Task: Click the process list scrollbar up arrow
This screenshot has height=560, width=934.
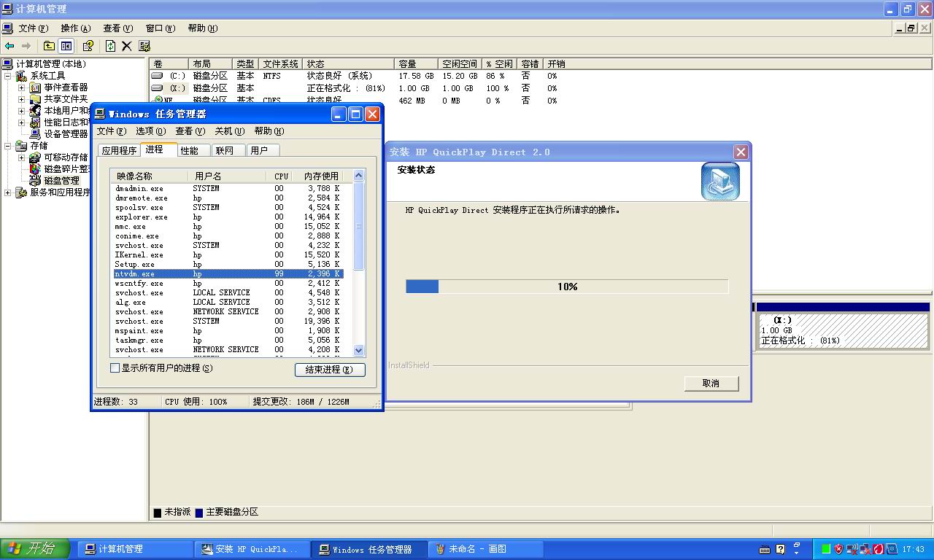Action: click(x=358, y=175)
